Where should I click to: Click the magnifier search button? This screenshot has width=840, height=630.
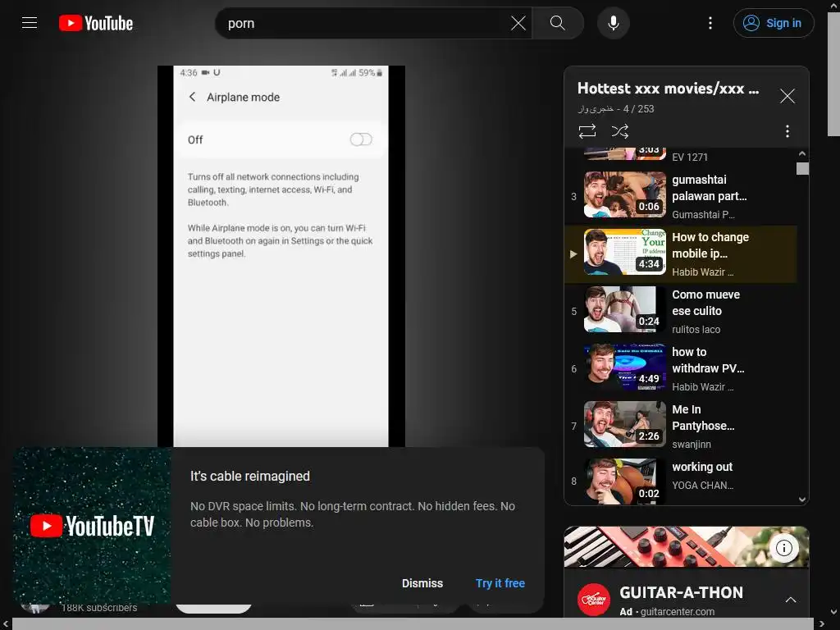coord(558,23)
